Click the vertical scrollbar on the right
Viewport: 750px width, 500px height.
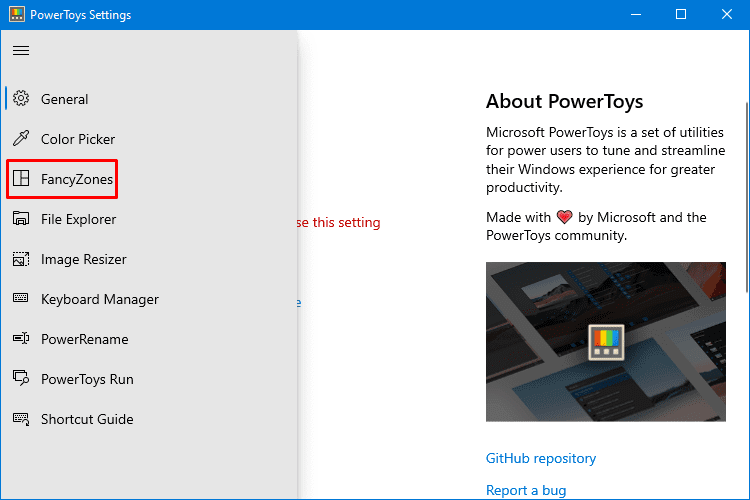(747, 197)
